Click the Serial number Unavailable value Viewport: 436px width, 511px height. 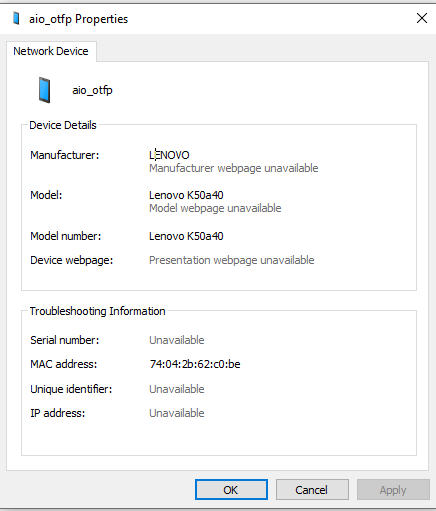[x=177, y=340]
